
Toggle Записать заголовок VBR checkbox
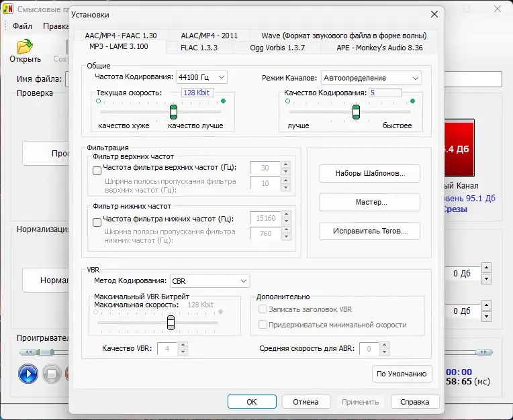263,309
